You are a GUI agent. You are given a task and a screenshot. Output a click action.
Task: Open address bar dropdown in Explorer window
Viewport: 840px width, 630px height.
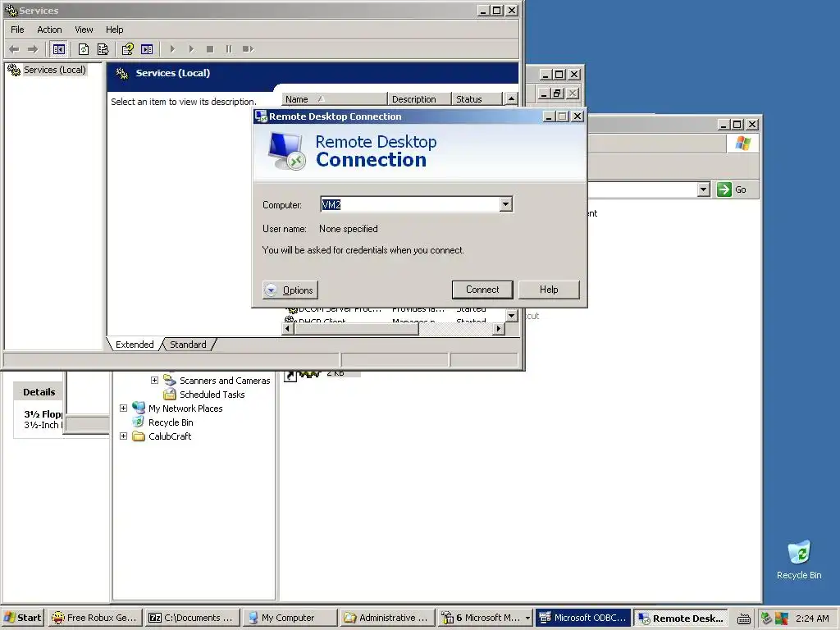coord(703,189)
